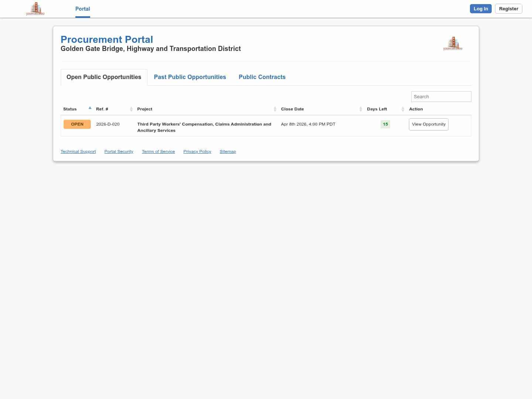Click the Days Left column sort arrows

[403, 109]
